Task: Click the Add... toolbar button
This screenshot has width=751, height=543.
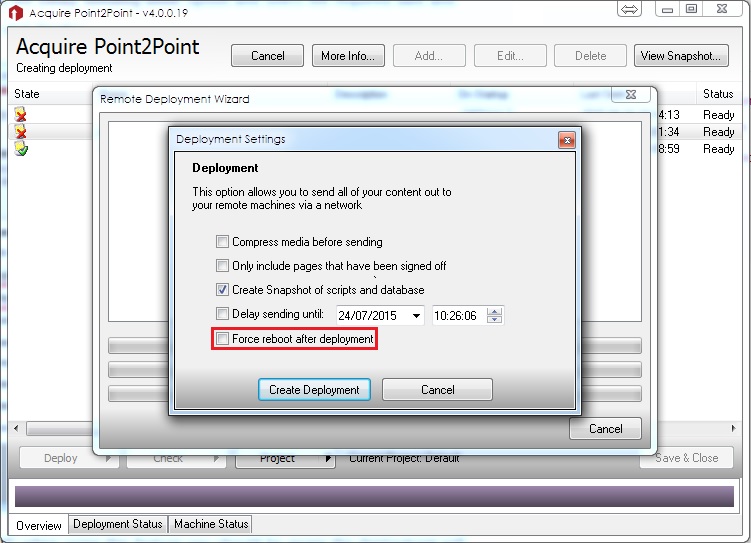Action: 429,56
